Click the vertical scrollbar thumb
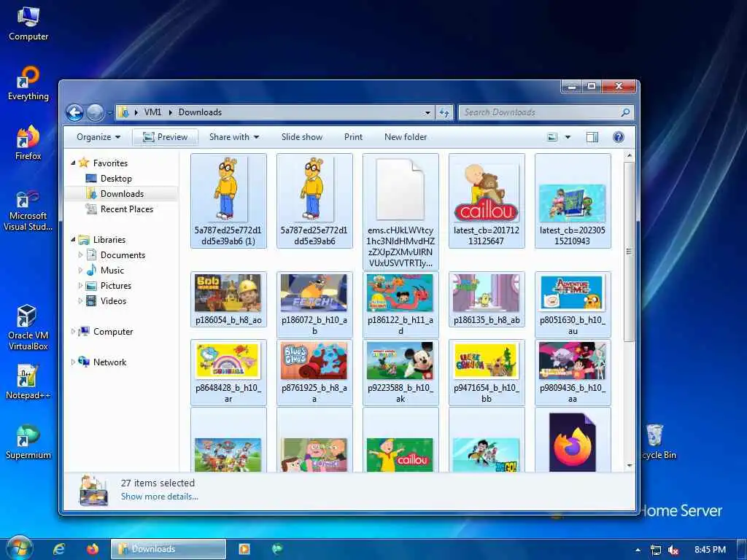The height and width of the screenshot is (560, 747). [629, 252]
